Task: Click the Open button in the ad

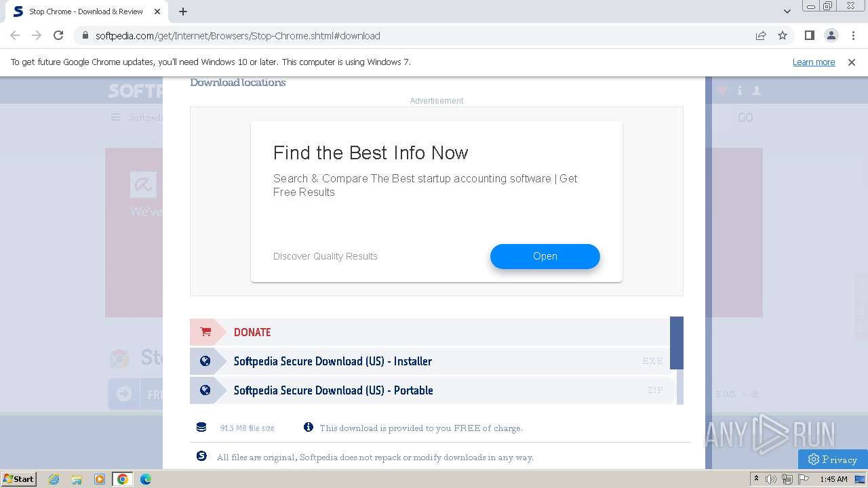Action: [545, 256]
